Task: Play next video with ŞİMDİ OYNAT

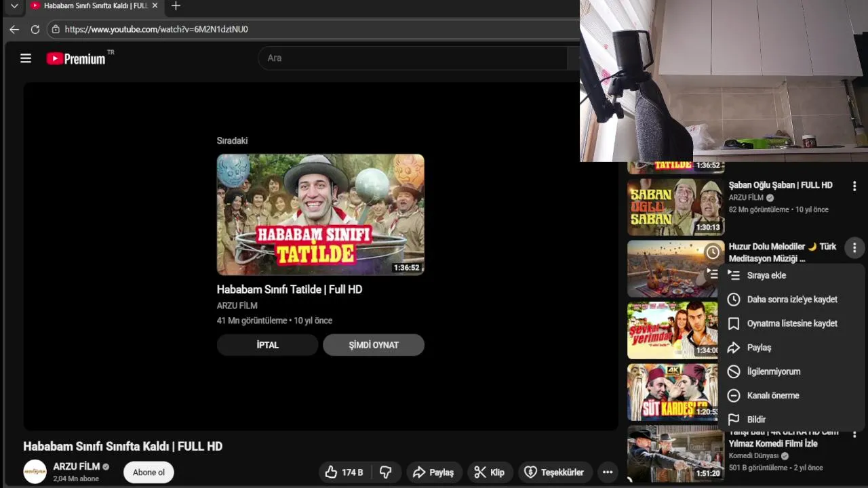Action: pos(374,345)
